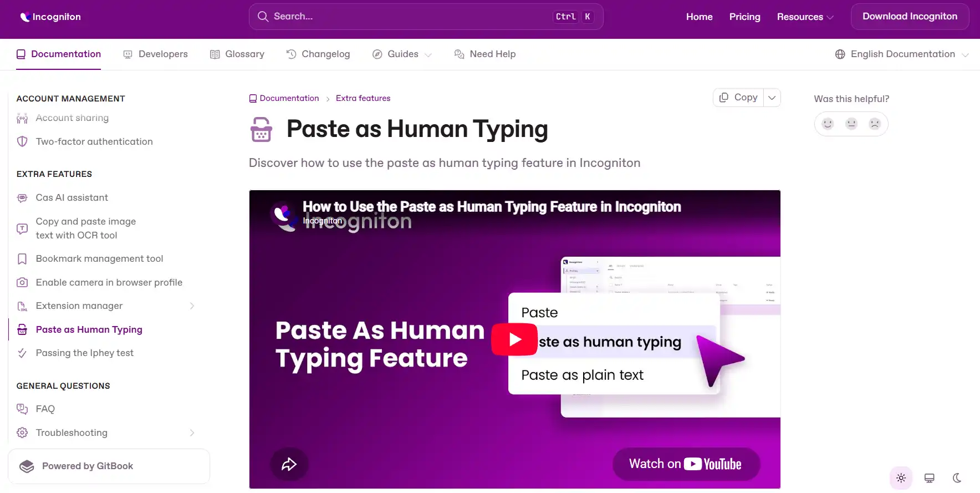Go to the Home page

(699, 17)
